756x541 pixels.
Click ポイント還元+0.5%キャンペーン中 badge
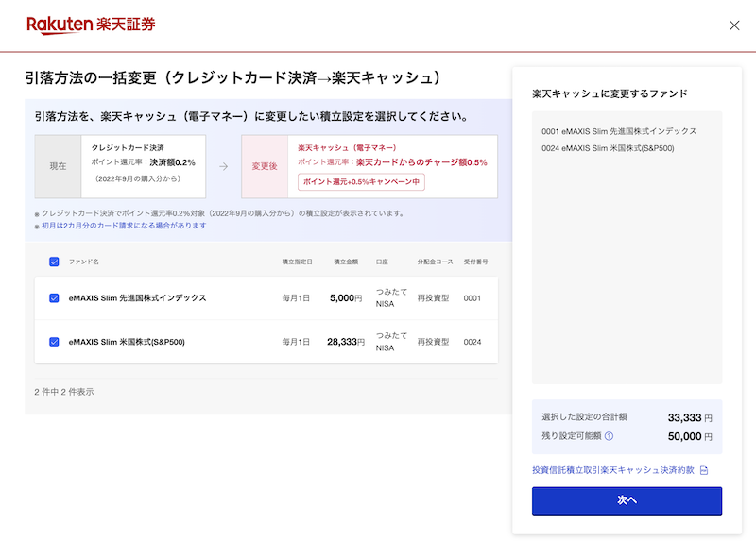point(361,181)
